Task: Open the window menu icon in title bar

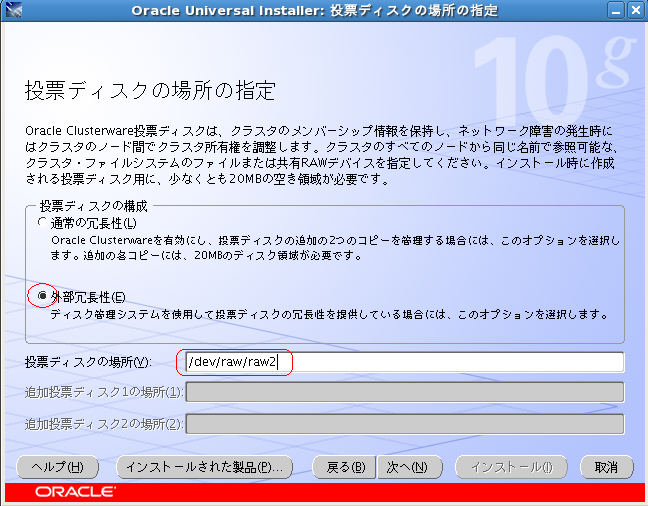Action: [14, 10]
